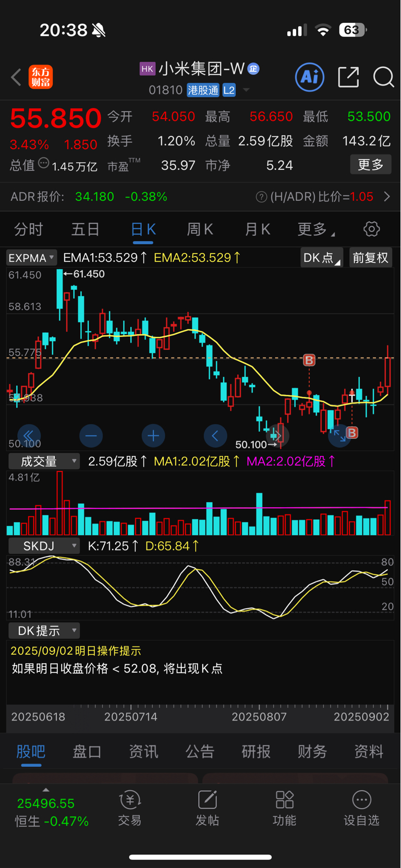The height and width of the screenshot is (868, 401).
Task: Open 交易 trading icon
Action: (x=130, y=809)
